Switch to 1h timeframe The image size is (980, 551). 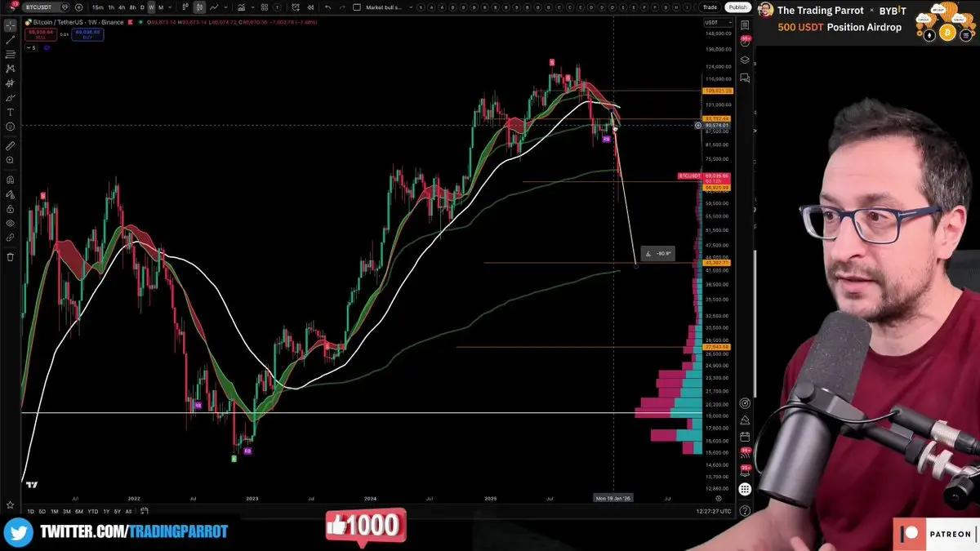click(x=111, y=7)
